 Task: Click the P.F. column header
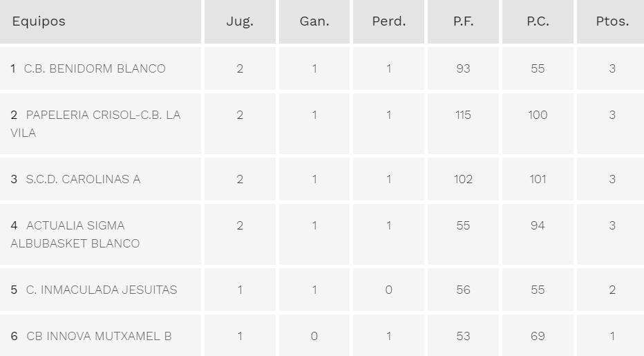tap(463, 21)
